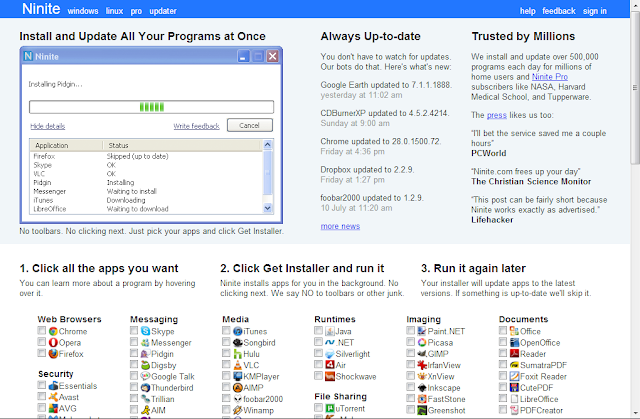The width and height of the screenshot is (640, 419).
Task: Click the SumatraPDF icon
Action: coord(514,365)
